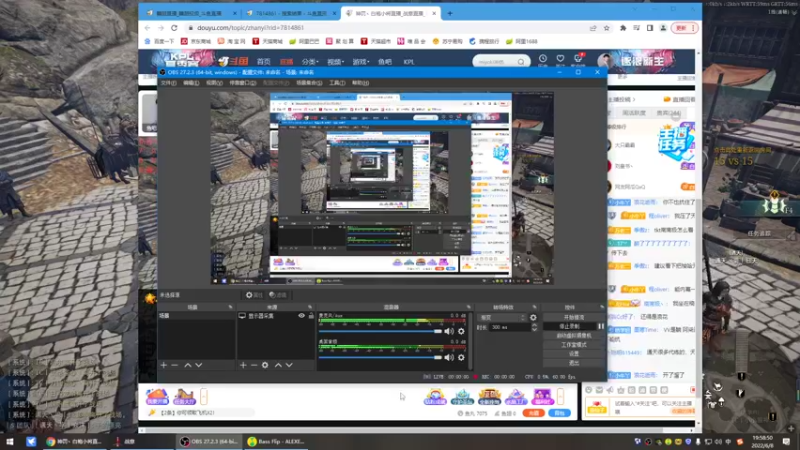This screenshot has height=450, width=800.
Task: Adjust microphone/Aux volume slider
Action: pos(380,332)
